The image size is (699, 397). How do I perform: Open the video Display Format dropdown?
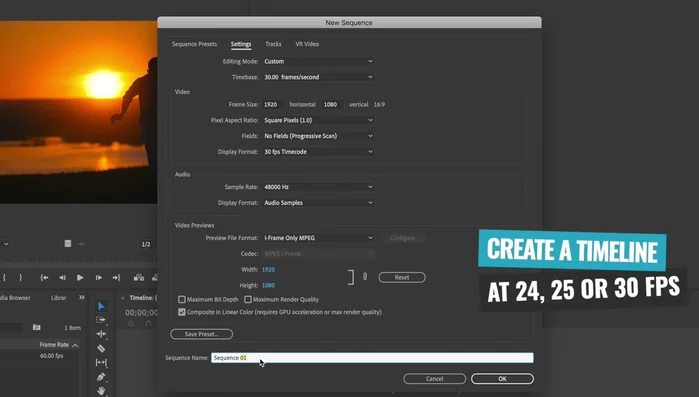[318, 152]
